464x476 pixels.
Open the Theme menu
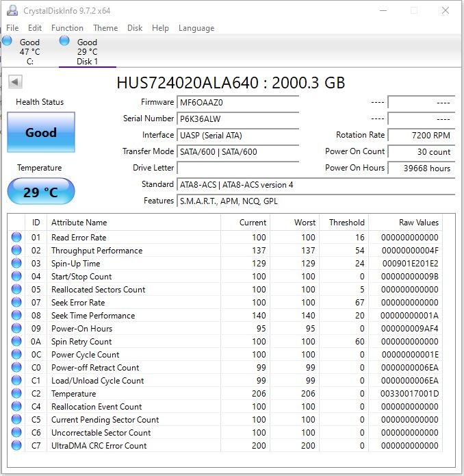point(105,28)
